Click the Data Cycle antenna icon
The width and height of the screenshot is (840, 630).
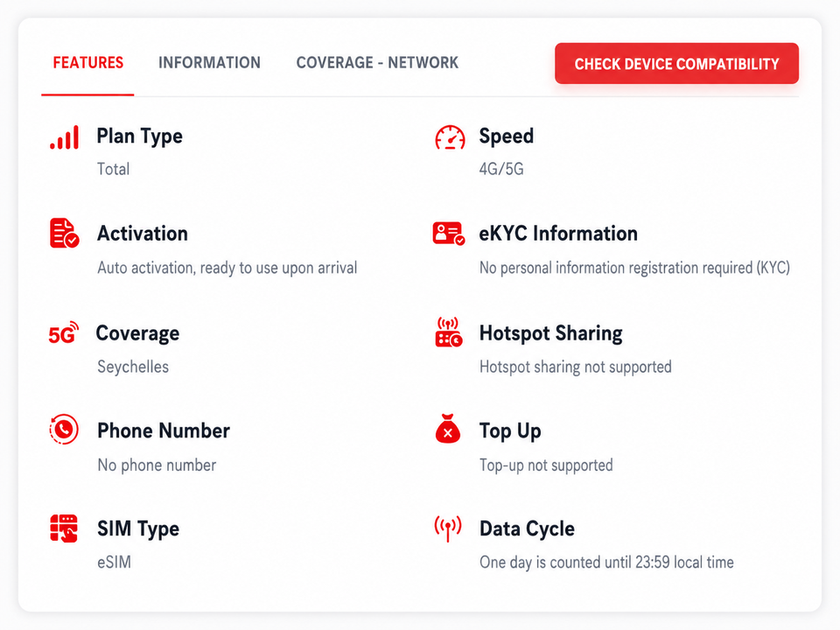448,528
